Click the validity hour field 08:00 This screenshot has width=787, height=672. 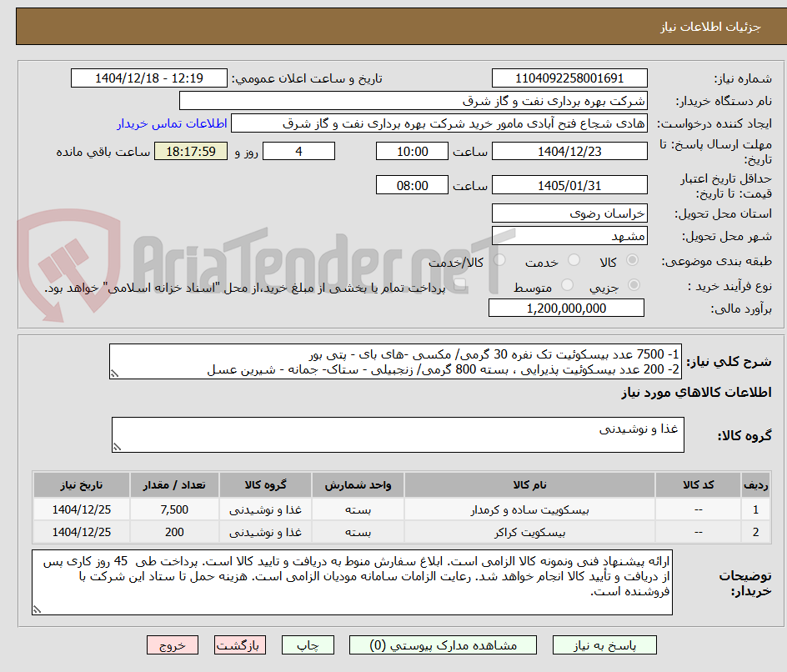(x=412, y=185)
